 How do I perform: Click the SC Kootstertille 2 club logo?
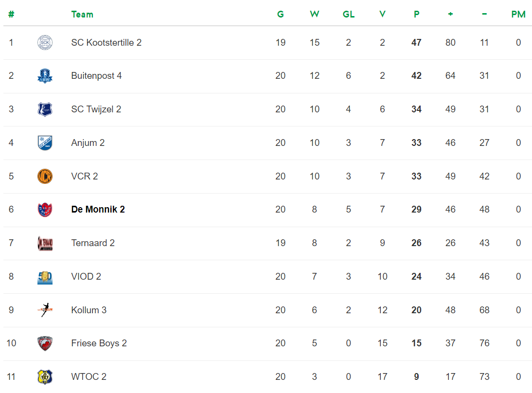click(45, 43)
